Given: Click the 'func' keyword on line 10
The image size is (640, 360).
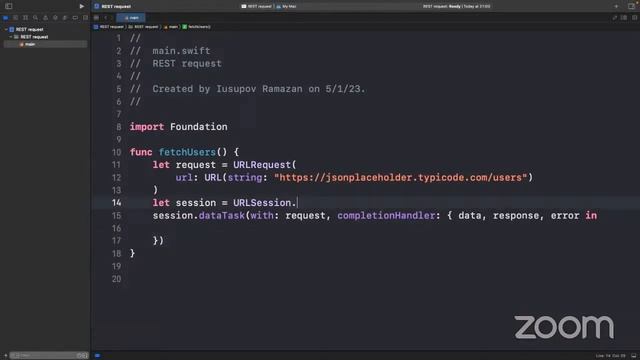Looking at the screenshot, I should click(141, 152).
